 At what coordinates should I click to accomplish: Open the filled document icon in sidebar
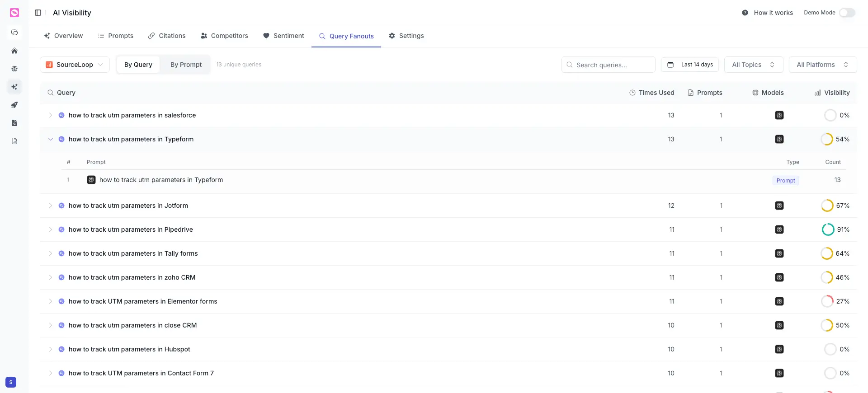click(14, 123)
